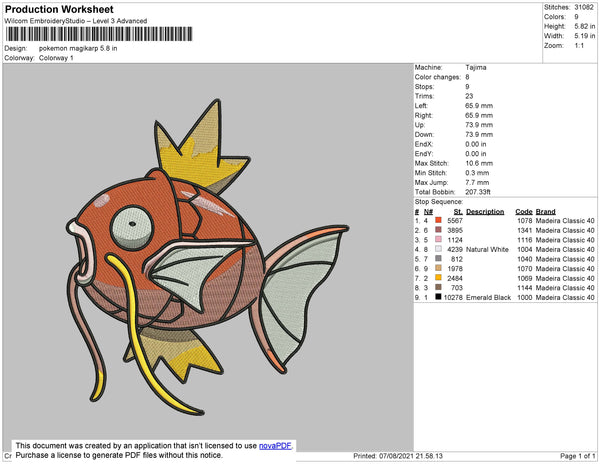This screenshot has height=464, width=600.
Task: Click the width value '5.19 in'
Action: [584, 36]
